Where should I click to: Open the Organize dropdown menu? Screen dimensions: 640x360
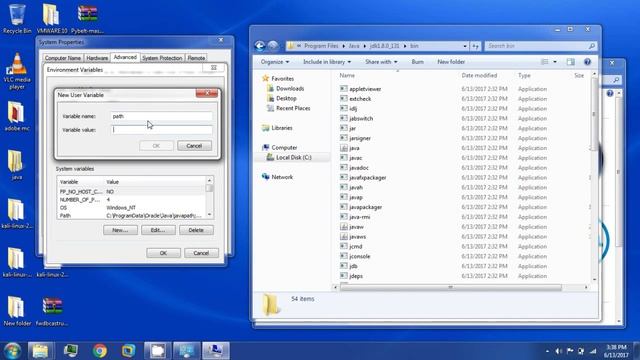pyautogui.click(x=275, y=62)
